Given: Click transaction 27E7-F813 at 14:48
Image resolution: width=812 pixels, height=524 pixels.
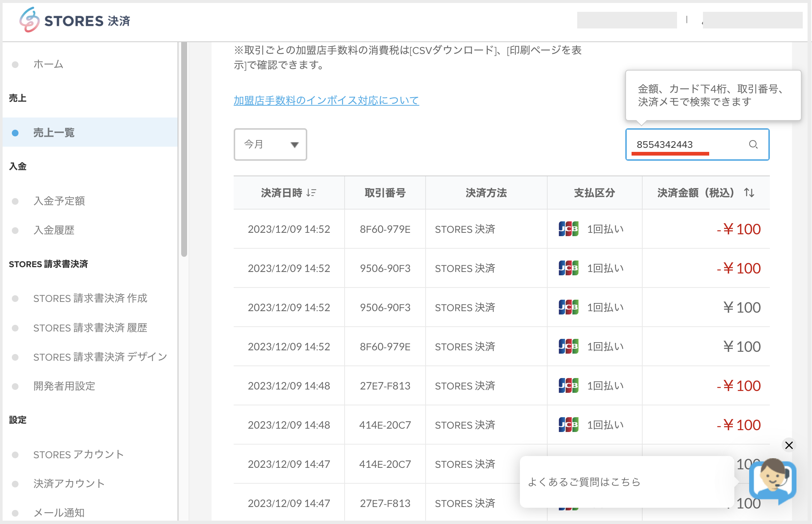Looking at the screenshot, I should point(385,386).
